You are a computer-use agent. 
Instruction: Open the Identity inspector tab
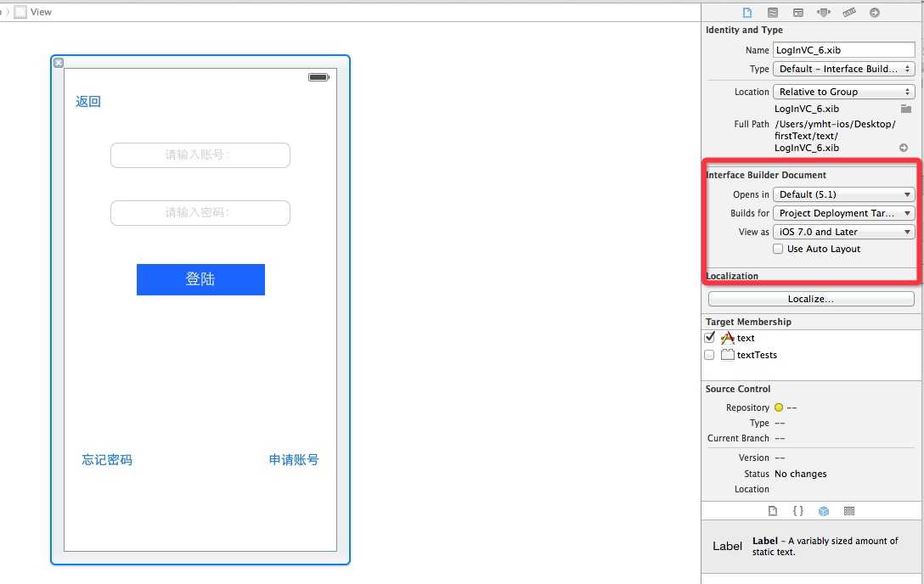(x=798, y=13)
